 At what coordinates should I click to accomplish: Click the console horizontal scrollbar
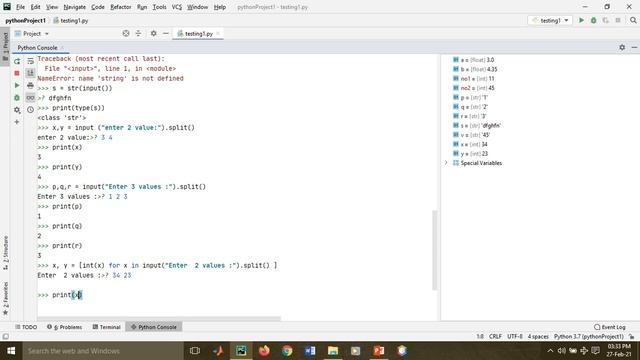pyautogui.click(x=159, y=318)
